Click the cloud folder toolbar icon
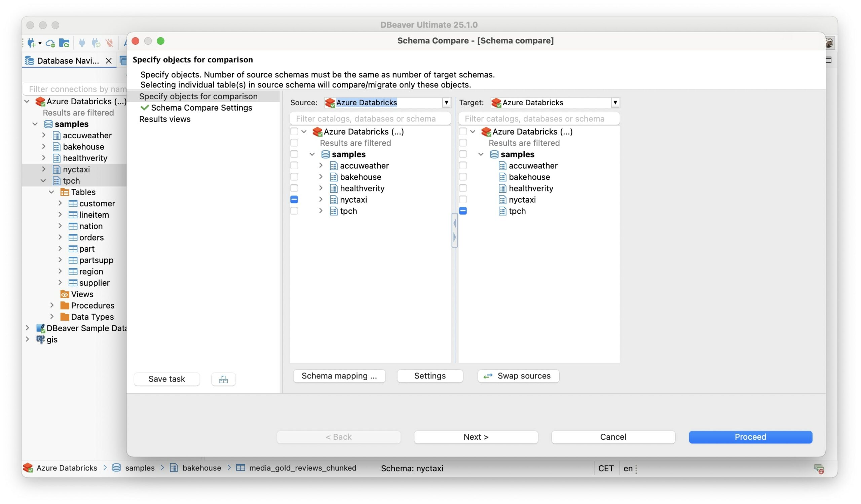This screenshot has width=861, height=504. pyautogui.click(x=64, y=43)
